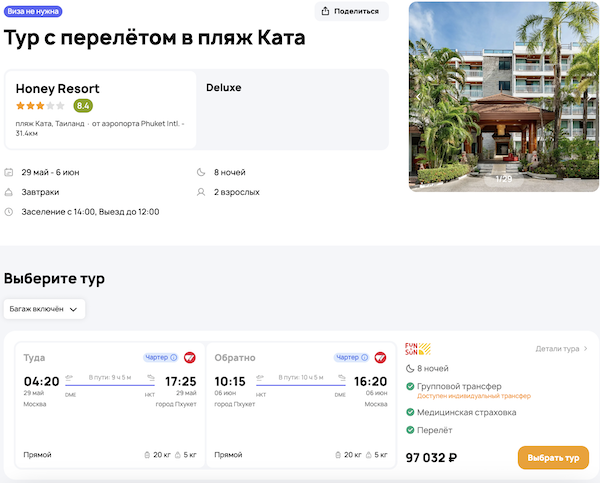The height and width of the screenshot is (483, 600).
Task: Click the Fun Sun tour operator logo
Action: point(417,349)
